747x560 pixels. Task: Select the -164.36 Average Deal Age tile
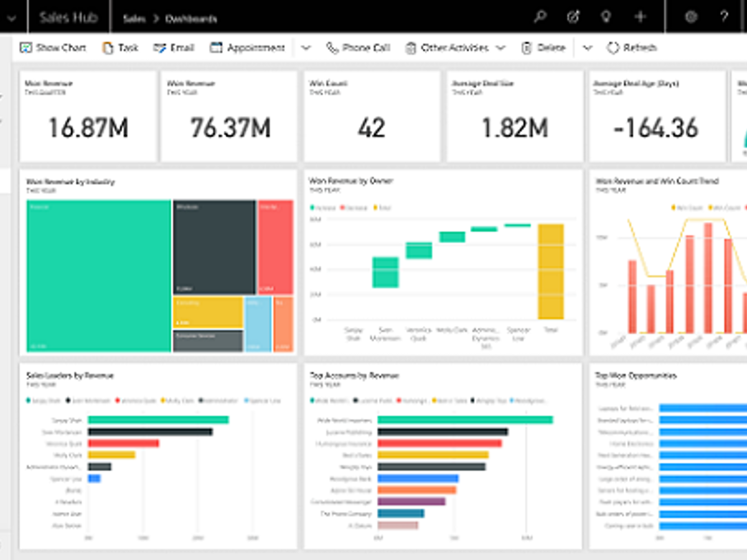[657, 116]
